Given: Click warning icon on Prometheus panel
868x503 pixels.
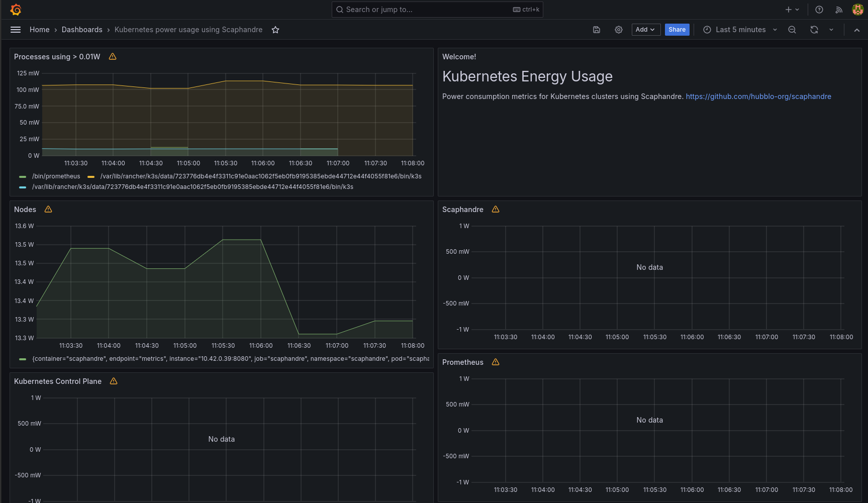Looking at the screenshot, I should [x=496, y=362].
